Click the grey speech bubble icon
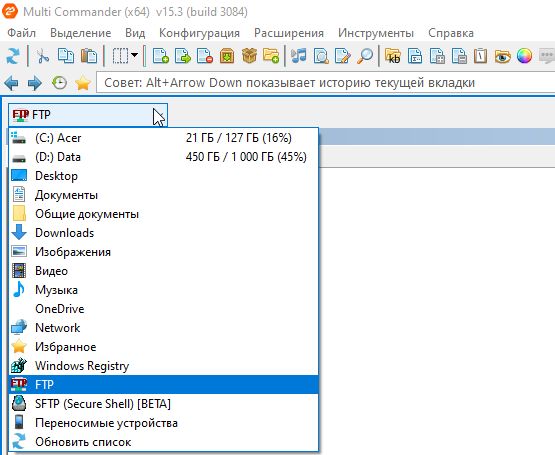Image resolution: width=555 pixels, height=455 pixels. coord(547,56)
